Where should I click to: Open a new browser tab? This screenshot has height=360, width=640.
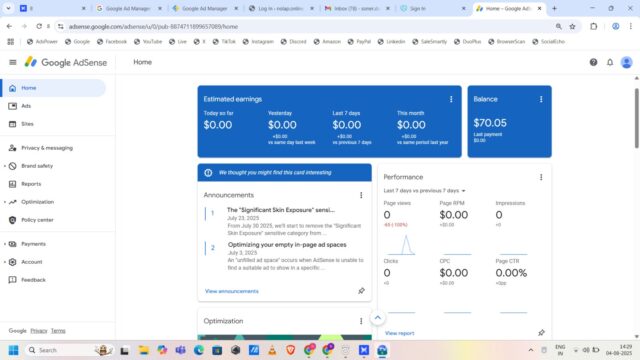(554, 8)
